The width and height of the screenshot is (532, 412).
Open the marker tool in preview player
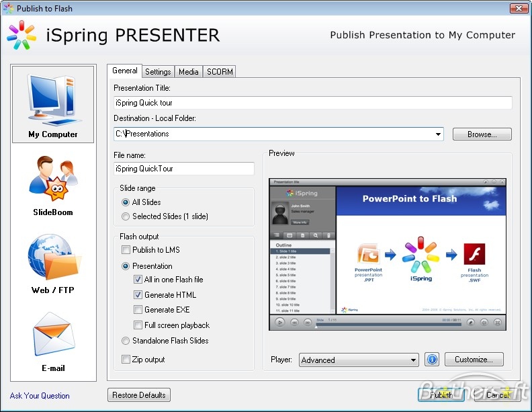click(x=470, y=322)
